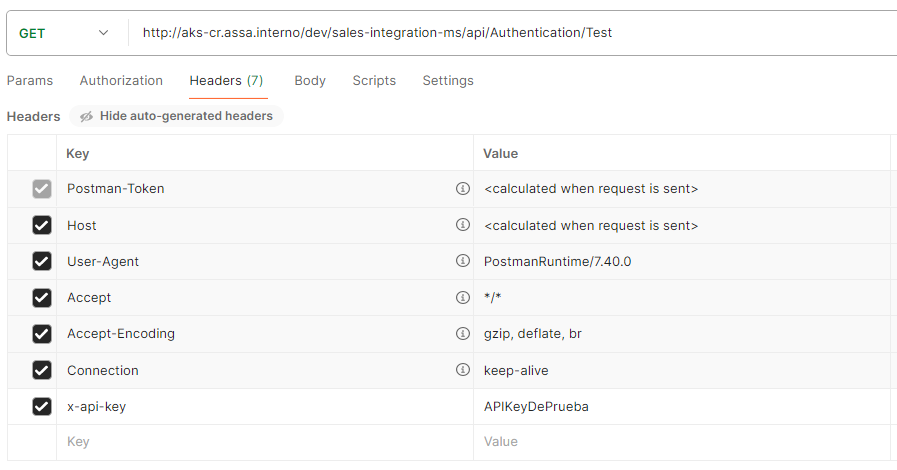Switch to the Authorization tab
The image size is (897, 470).
(x=121, y=81)
